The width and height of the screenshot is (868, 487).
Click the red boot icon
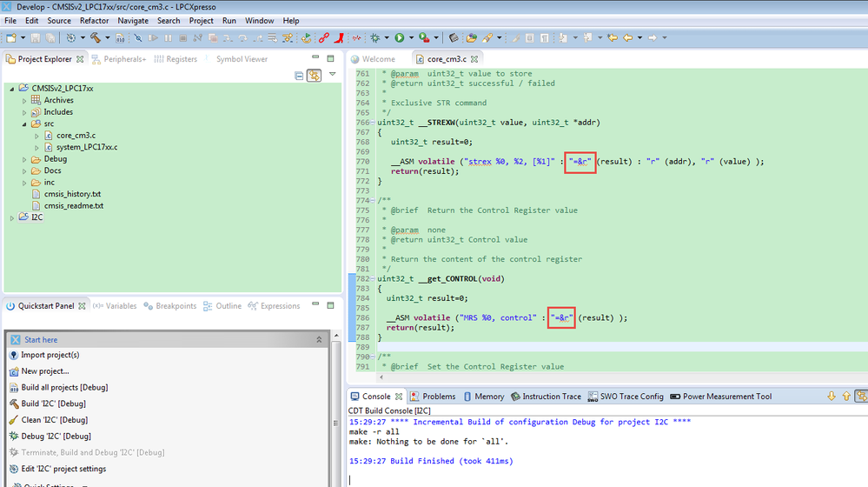click(339, 37)
